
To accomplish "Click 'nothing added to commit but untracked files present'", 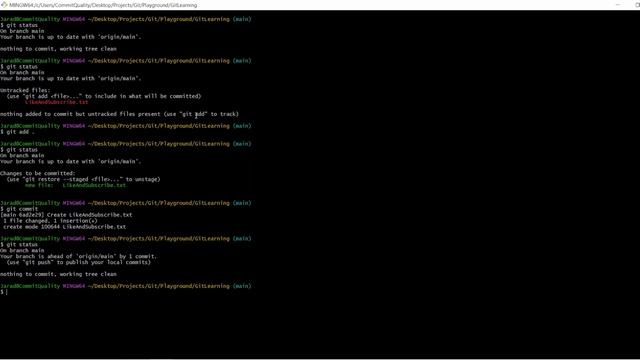I will (x=119, y=114).
